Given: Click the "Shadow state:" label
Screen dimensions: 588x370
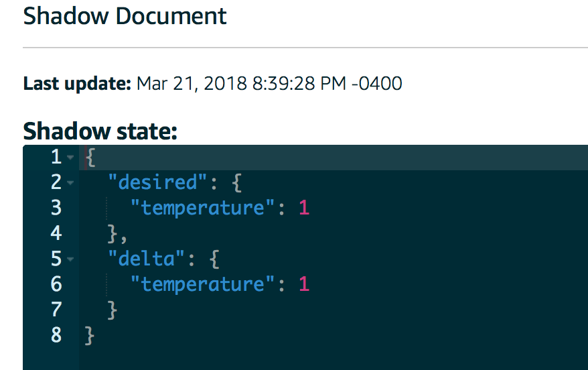Looking at the screenshot, I should point(100,131).
